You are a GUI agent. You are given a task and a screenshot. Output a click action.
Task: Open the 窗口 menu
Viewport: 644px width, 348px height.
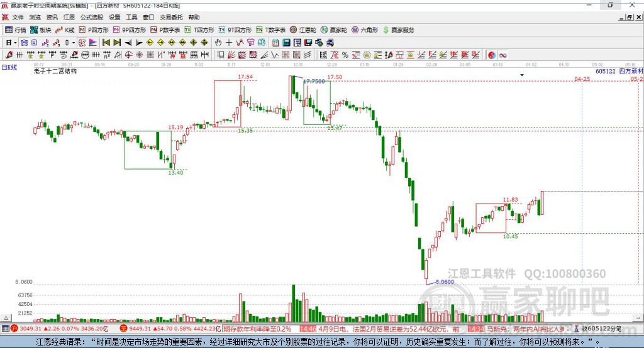(x=148, y=17)
